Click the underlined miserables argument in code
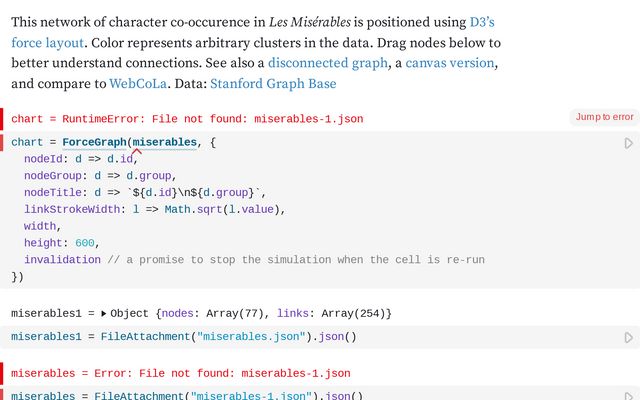 coord(164,143)
